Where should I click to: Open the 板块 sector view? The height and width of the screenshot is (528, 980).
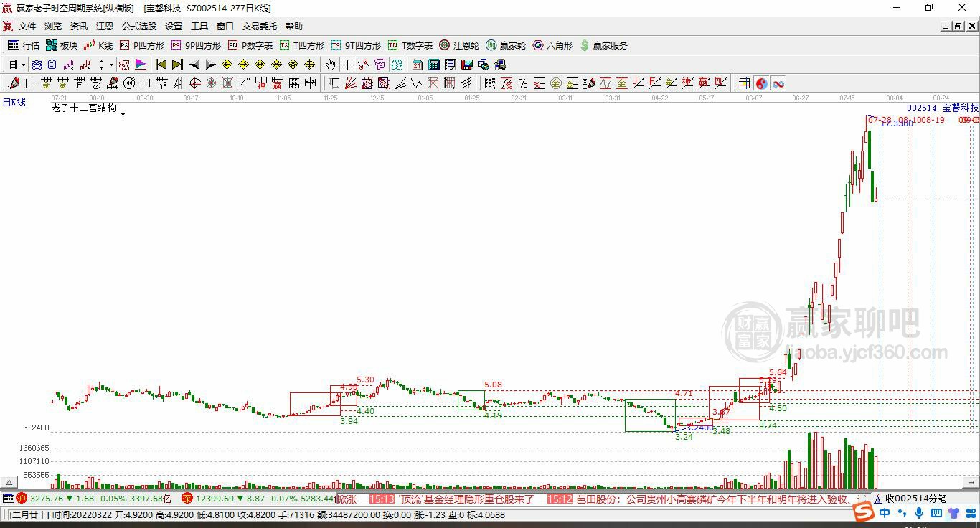(62, 45)
